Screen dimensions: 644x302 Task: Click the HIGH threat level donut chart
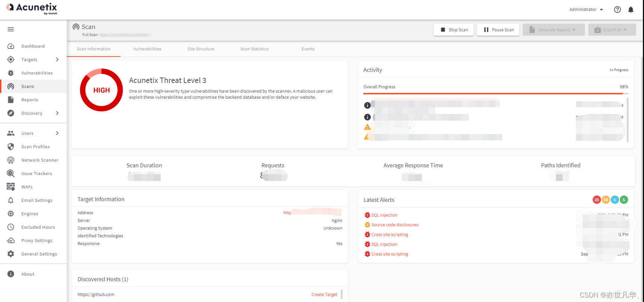[x=102, y=90]
